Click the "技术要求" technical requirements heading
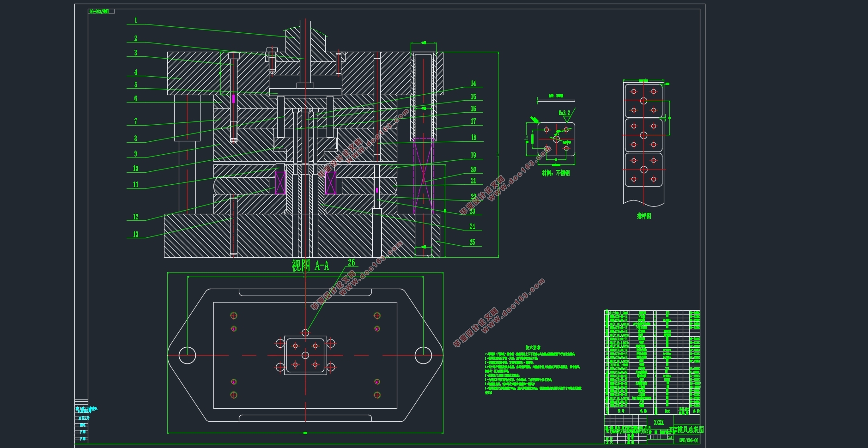868x448 pixels. [533, 347]
